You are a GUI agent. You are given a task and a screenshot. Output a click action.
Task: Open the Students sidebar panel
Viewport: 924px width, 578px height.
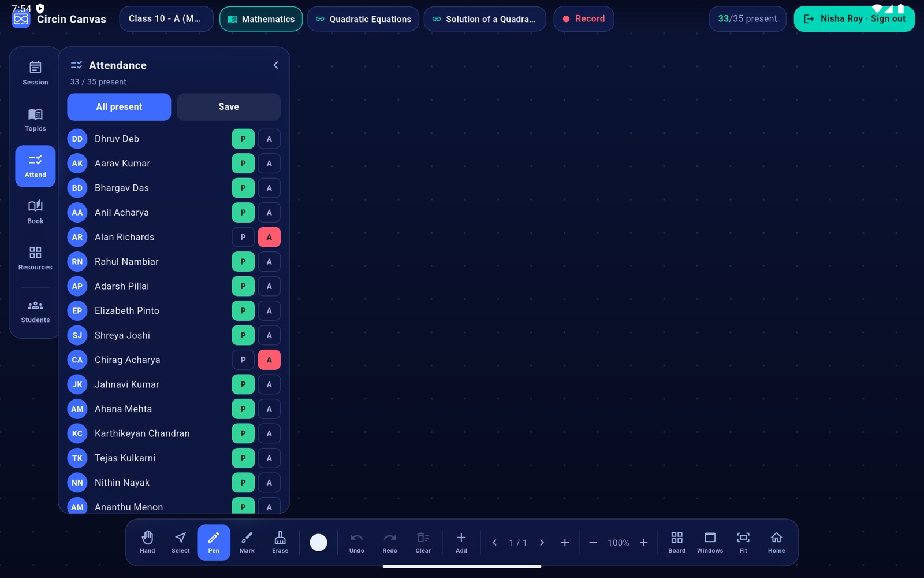35,312
